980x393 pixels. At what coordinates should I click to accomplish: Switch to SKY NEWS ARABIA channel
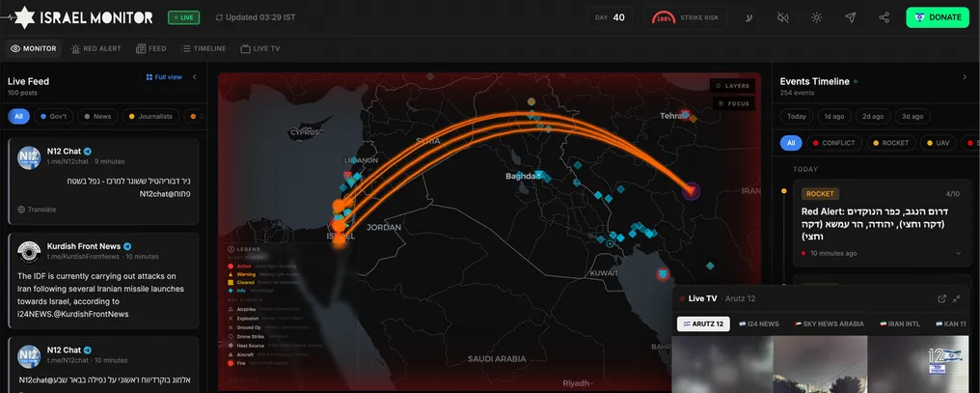click(830, 323)
